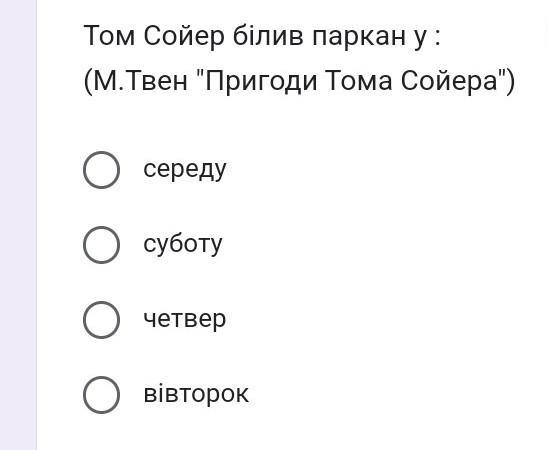Select the radio button for середу
The image size is (548, 450).
point(101,170)
